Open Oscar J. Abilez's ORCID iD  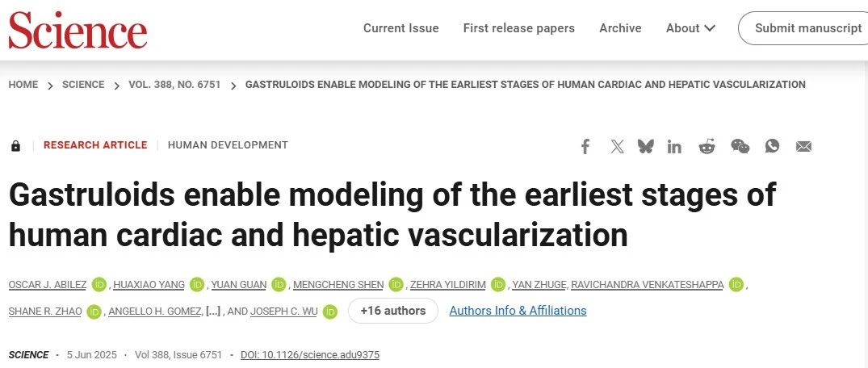point(99,284)
